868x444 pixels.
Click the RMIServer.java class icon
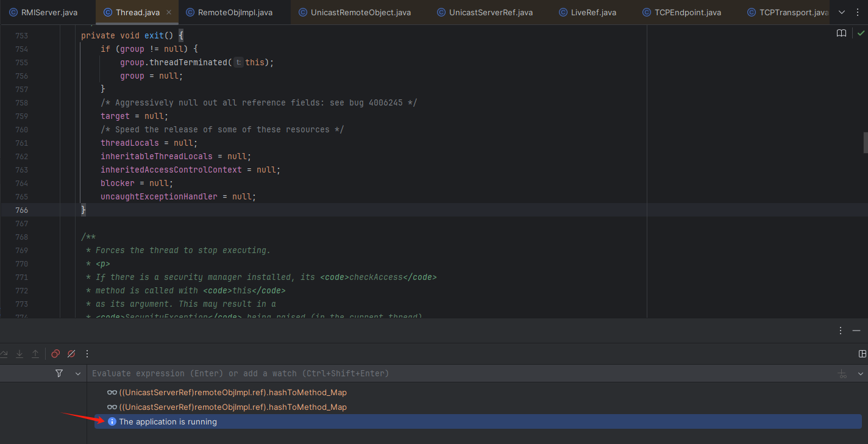coord(13,12)
